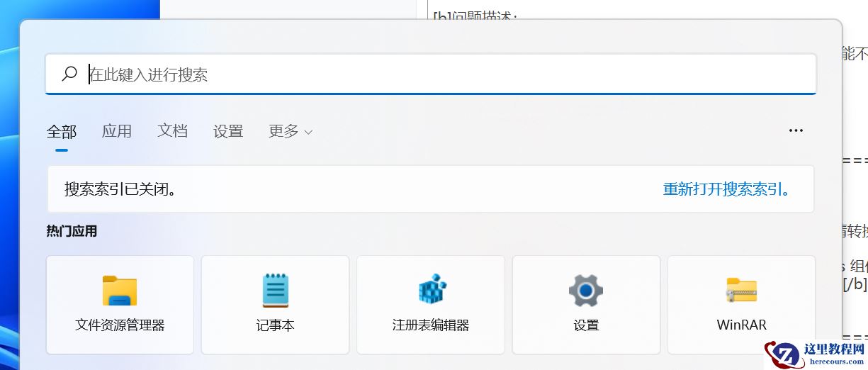Screen dimensions: 868x370
Task: Open 记事本 app tile
Action: [x=275, y=305]
